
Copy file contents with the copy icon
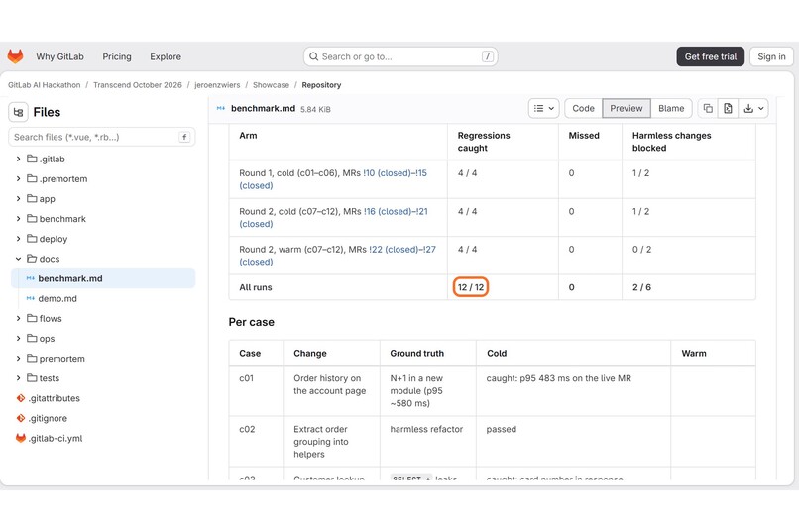(x=708, y=108)
